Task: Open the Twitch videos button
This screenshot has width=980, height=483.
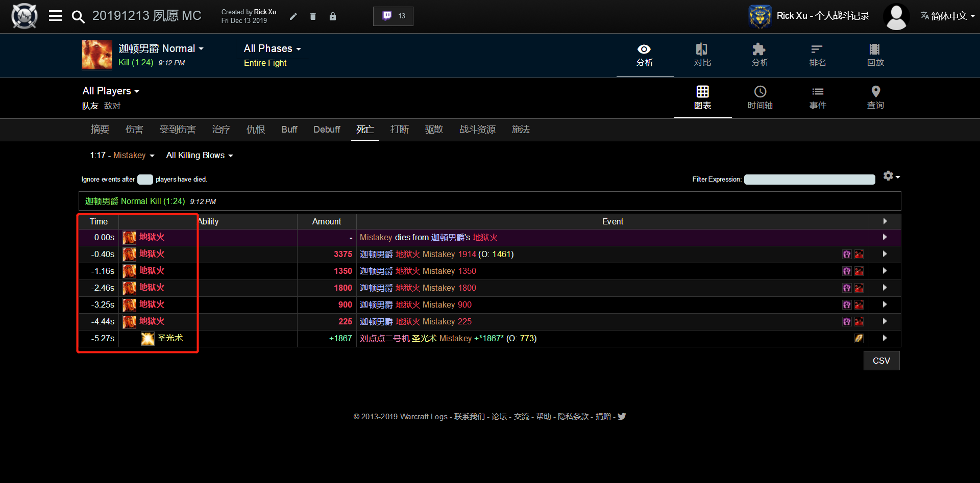Action: (x=393, y=16)
